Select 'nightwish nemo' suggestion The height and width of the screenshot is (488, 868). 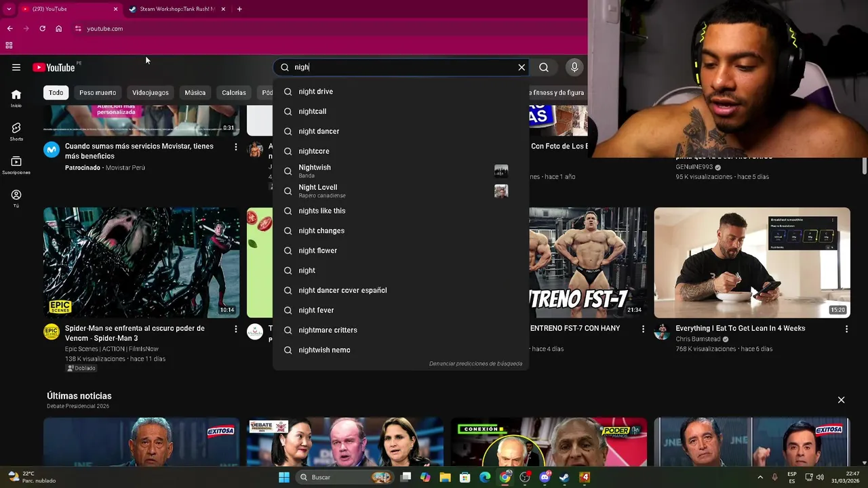tap(401, 350)
